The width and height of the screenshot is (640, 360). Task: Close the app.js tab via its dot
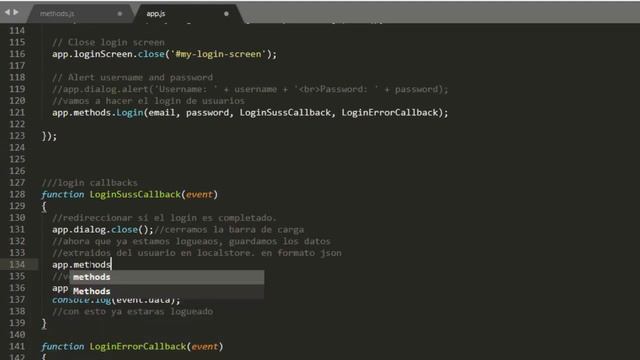(x=226, y=13)
